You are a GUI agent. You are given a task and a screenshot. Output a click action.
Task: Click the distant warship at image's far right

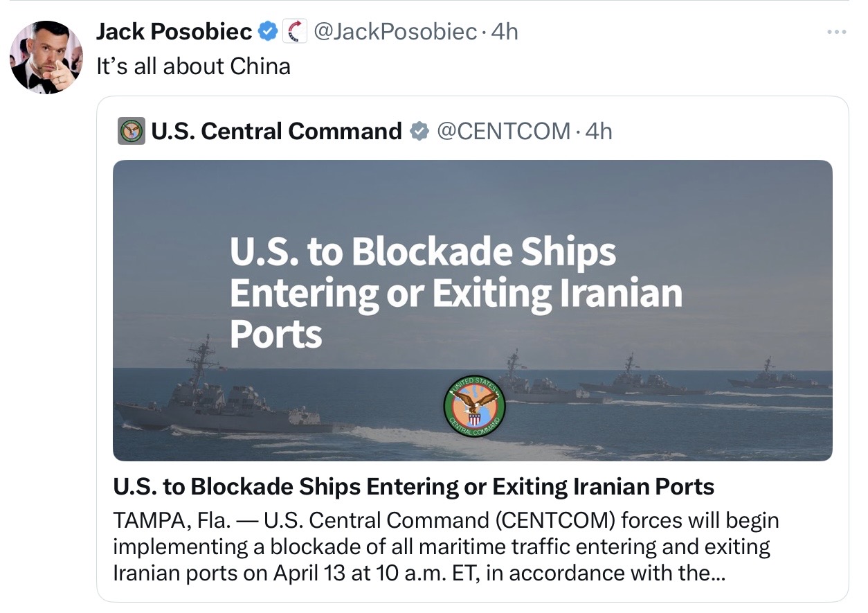coord(775,377)
